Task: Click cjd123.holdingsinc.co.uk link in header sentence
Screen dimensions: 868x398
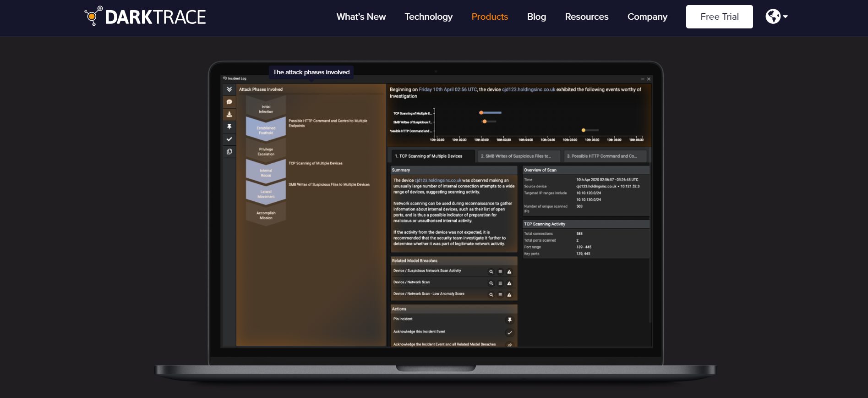Action: click(529, 89)
